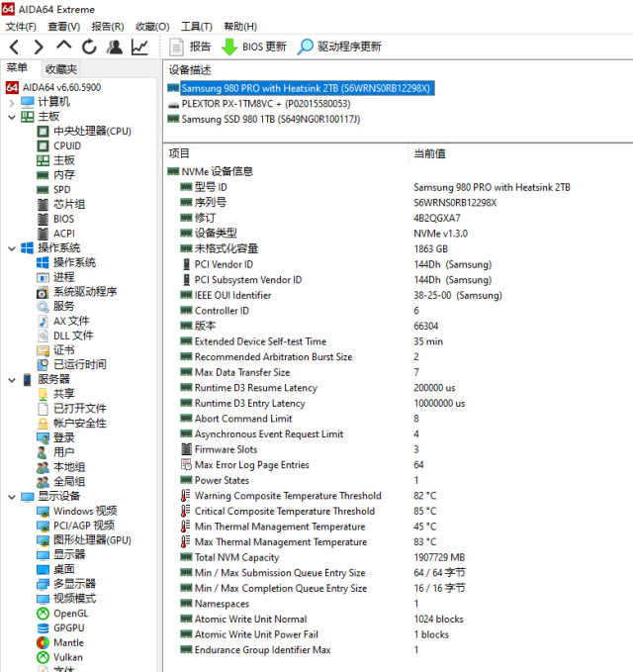This screenshot has width=633, height=672.
Task: Click the DLL 文件 icon
Action: click(43, 336)
